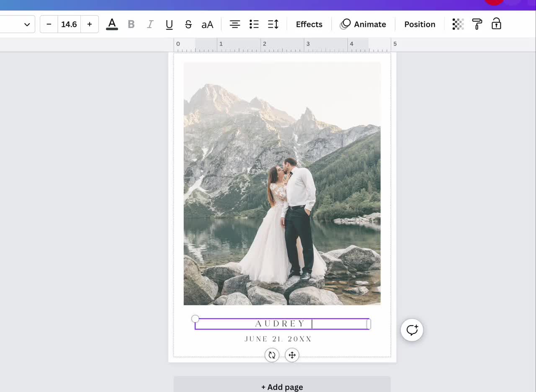Toggle italic formatting

click(150, 24)
